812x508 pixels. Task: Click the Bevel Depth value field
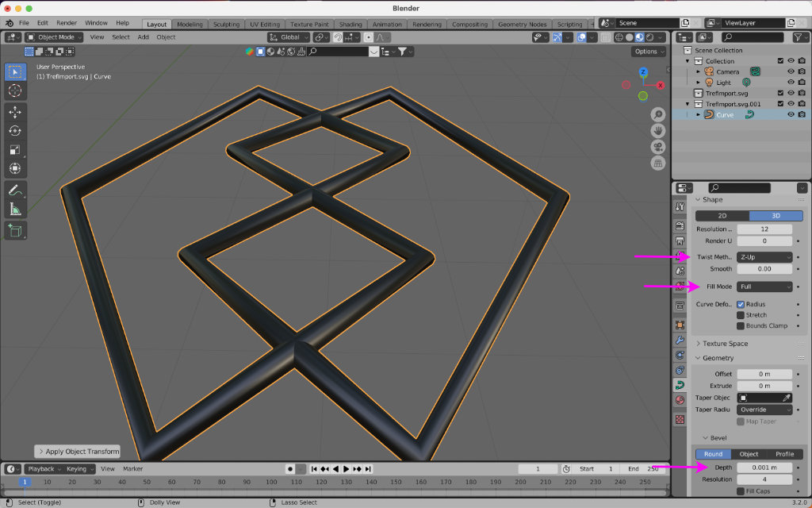click(x=764, y=468)
